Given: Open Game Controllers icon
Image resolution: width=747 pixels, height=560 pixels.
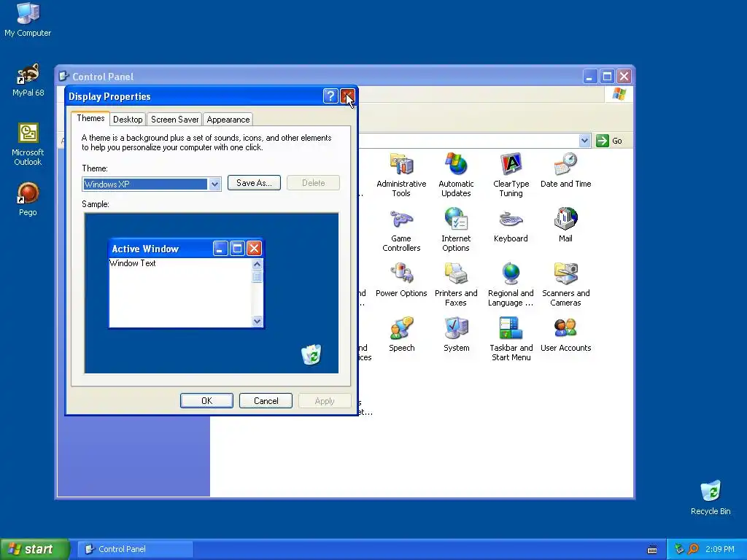Looking at the screenshot, I should pos(401,230).
